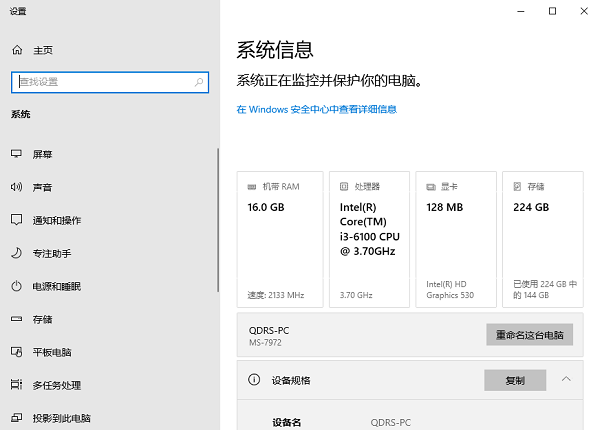Open the Intel(R) Core(TM) i3-6100 processor card

[369, 239]
